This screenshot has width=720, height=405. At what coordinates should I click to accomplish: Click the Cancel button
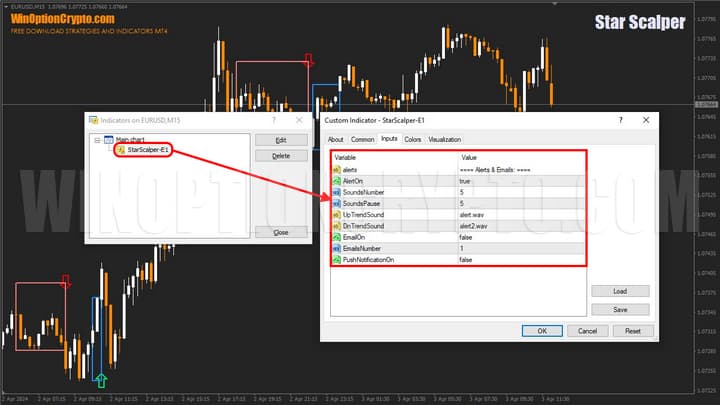587,331
